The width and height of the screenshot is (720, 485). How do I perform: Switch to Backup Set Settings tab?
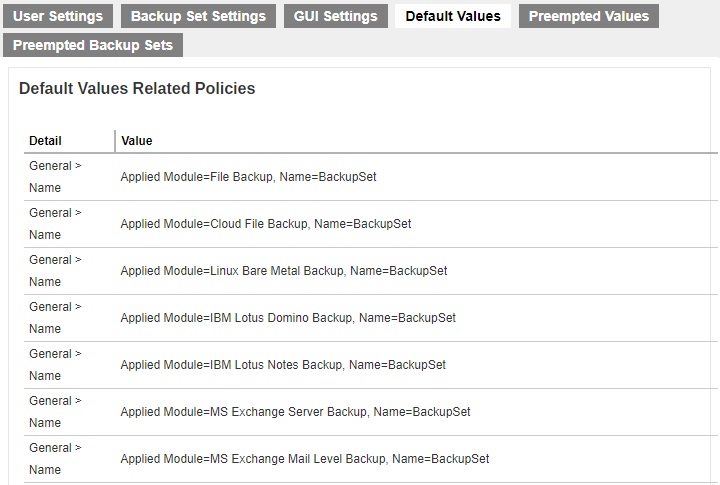coord(198,16)
